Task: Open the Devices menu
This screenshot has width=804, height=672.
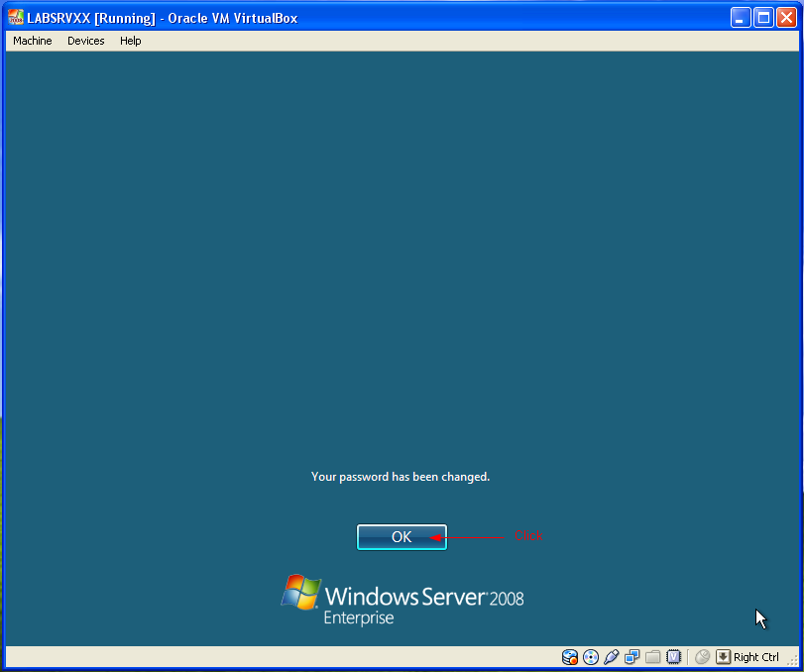Action: tap(86, 41)
